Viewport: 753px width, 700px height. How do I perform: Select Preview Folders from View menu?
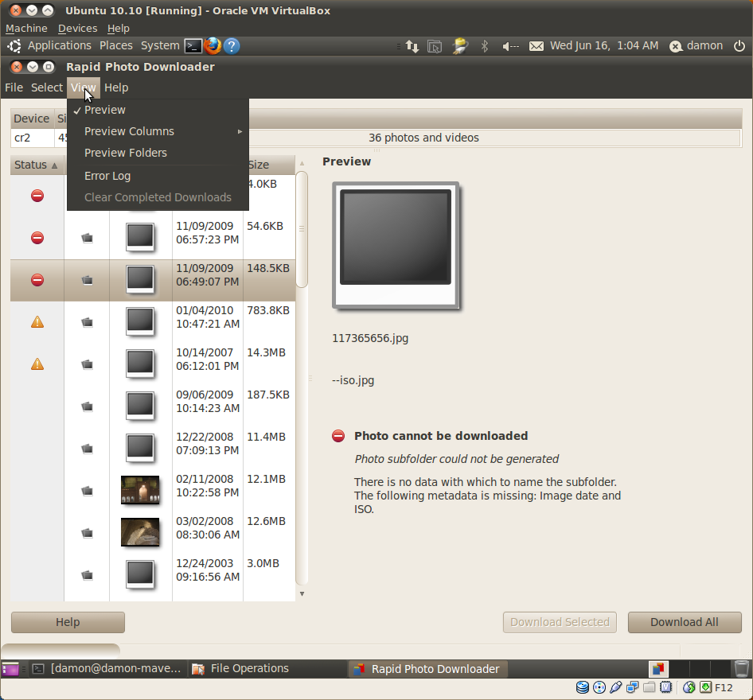[126, 153]
